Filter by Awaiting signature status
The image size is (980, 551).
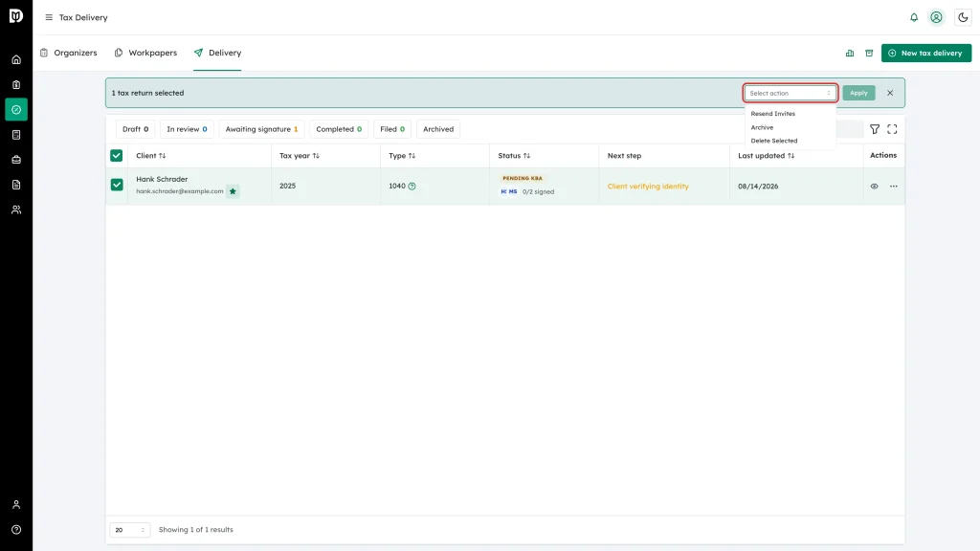click(261, 129)
